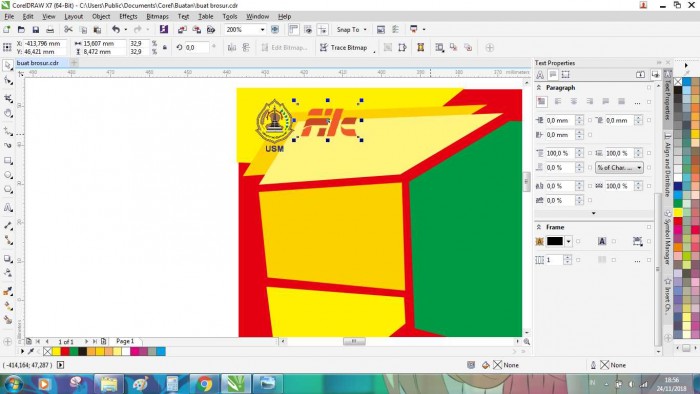Click the Paragraph alignment more options ellipsis
700x394 pixels.
pos(637,102)
